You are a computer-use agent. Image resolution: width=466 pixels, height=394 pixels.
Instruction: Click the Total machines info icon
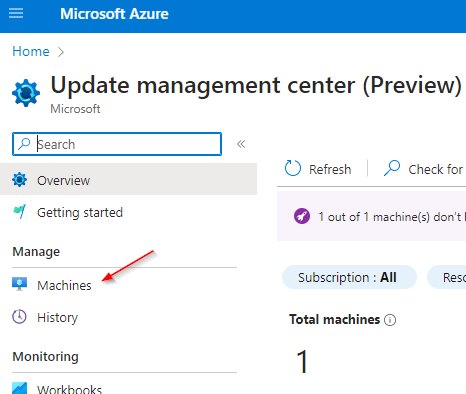coord(390,320)
